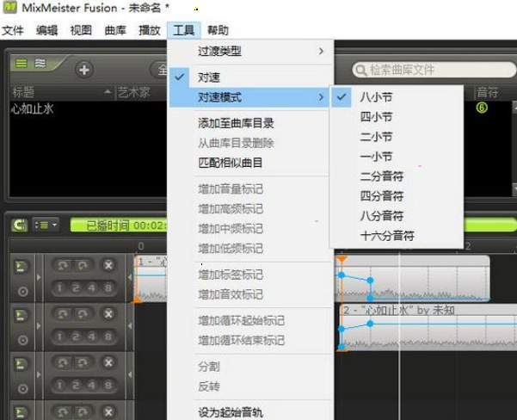The height and width of the screenshot is (420, 517).
Task: Click the third track's play-marker icon
Action: [21, 363]
